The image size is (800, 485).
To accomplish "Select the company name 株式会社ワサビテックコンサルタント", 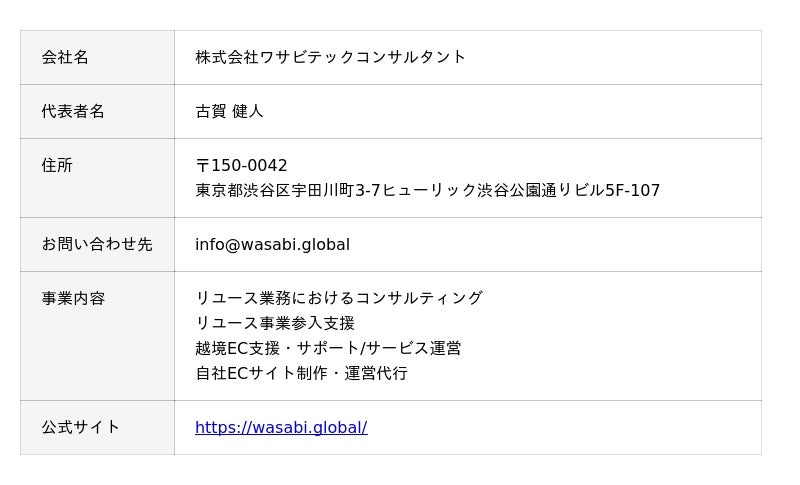I will coord(330,57).
